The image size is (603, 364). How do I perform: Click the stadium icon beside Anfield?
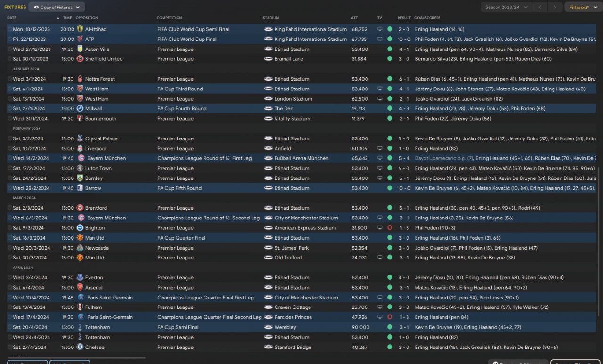coord(268,148)
